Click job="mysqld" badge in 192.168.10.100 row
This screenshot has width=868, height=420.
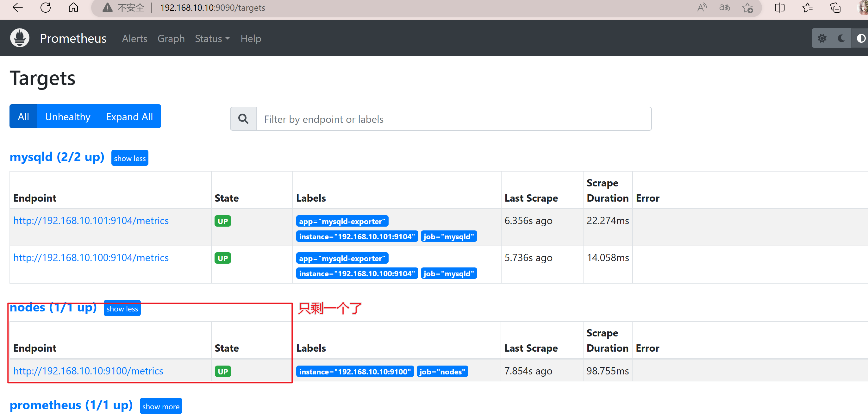tap(449, 273)
